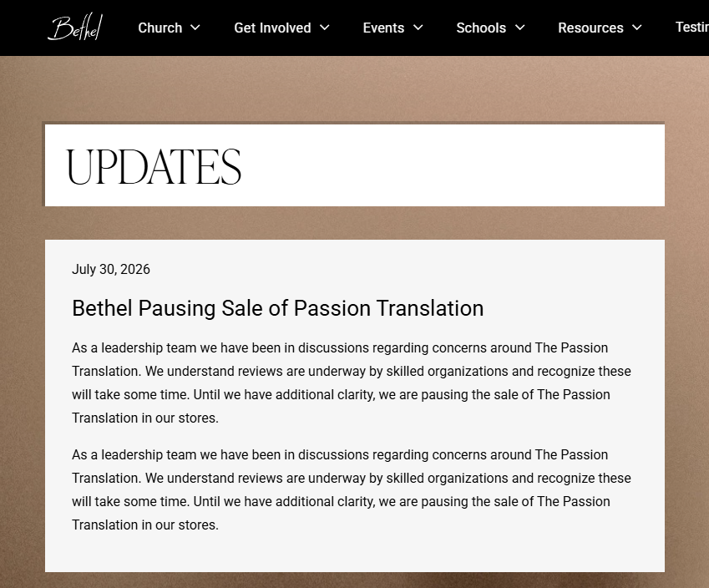Open the Church navigation item
Image resolution: width=709 pixels, height=588 pixels.
160,28
